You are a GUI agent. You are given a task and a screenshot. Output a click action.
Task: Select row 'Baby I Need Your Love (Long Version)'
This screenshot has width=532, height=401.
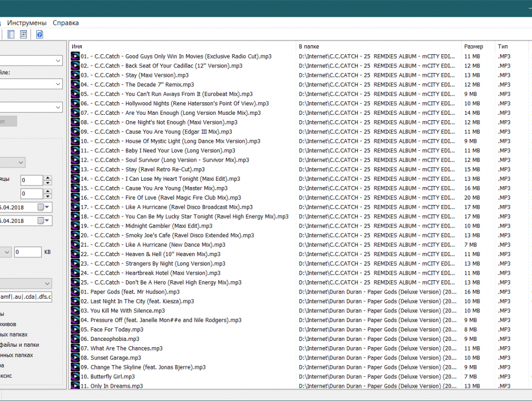[299, 150]
